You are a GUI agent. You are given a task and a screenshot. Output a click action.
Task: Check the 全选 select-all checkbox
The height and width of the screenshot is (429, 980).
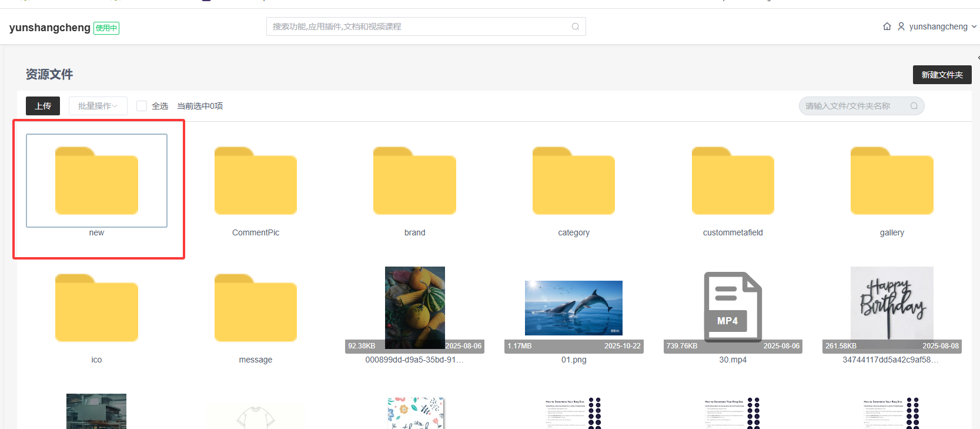(142, 106)
